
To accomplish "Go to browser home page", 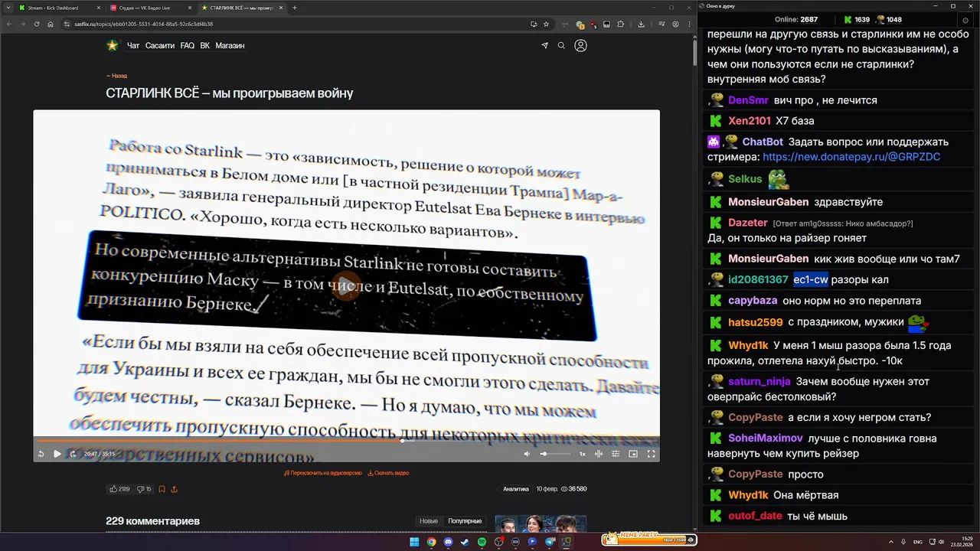I will (x=51, y=24).
